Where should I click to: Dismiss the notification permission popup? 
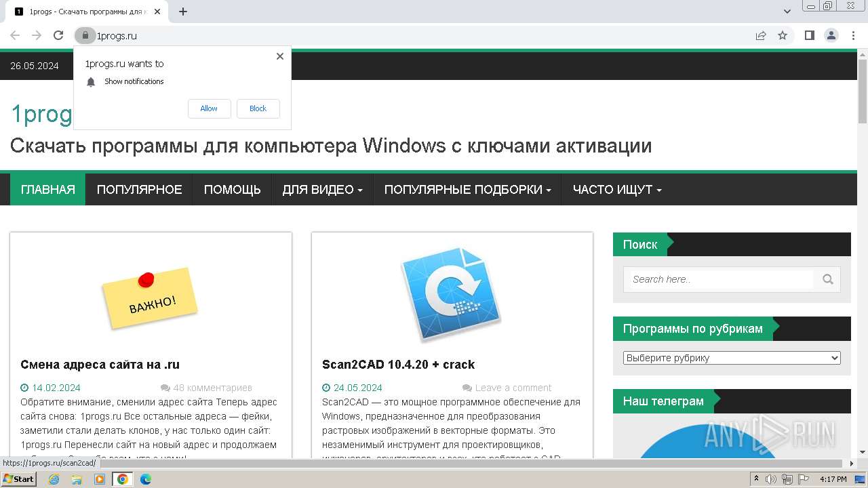tap(280, 56)
